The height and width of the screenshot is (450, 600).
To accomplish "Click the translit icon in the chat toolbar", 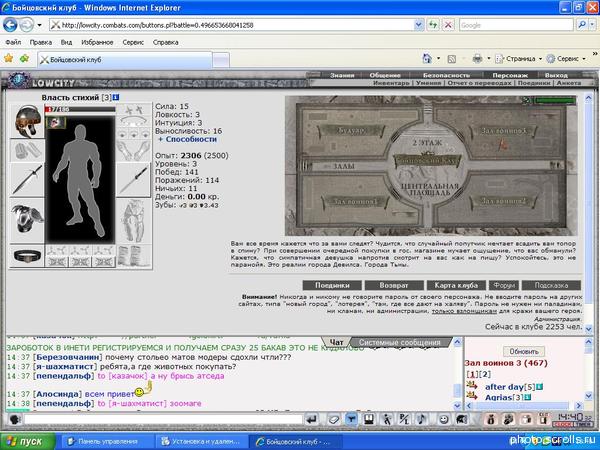I will coord(404,420).
